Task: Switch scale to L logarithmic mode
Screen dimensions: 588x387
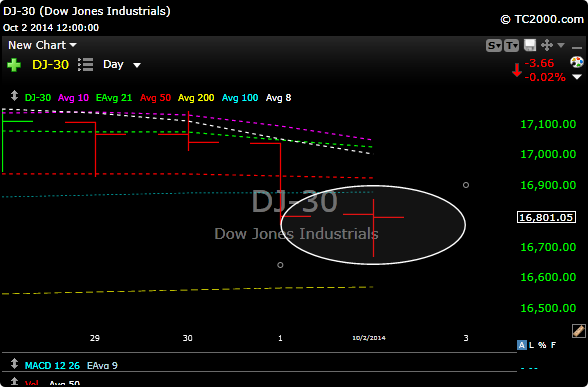Action: (x=531, y=345)
